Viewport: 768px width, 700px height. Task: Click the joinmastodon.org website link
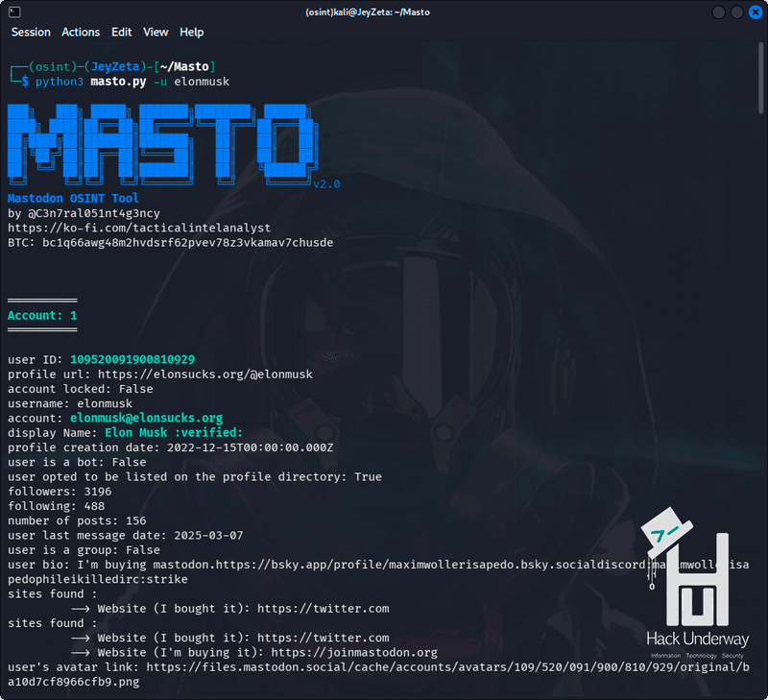click(354, 653)
